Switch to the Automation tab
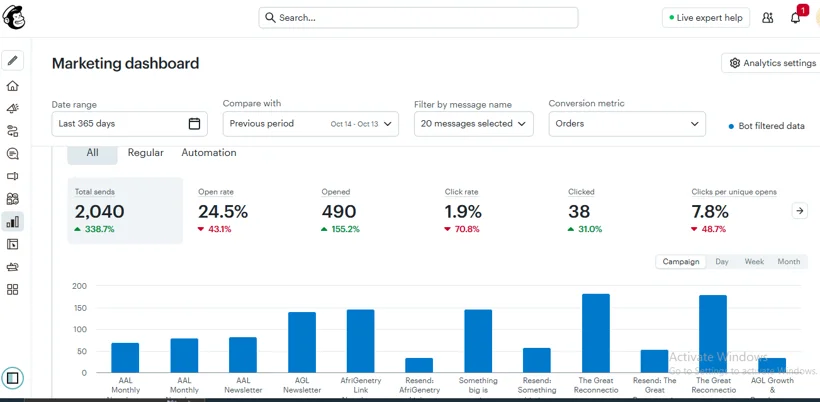 209,153
